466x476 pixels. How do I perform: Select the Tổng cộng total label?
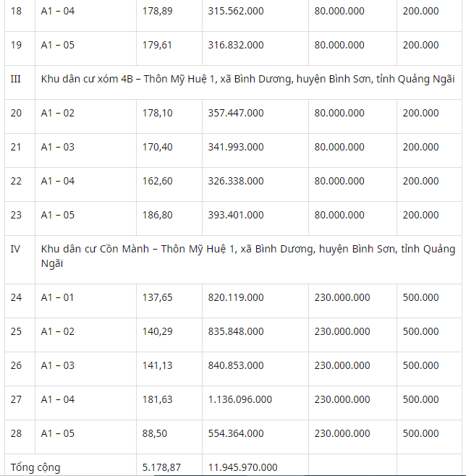35,467
